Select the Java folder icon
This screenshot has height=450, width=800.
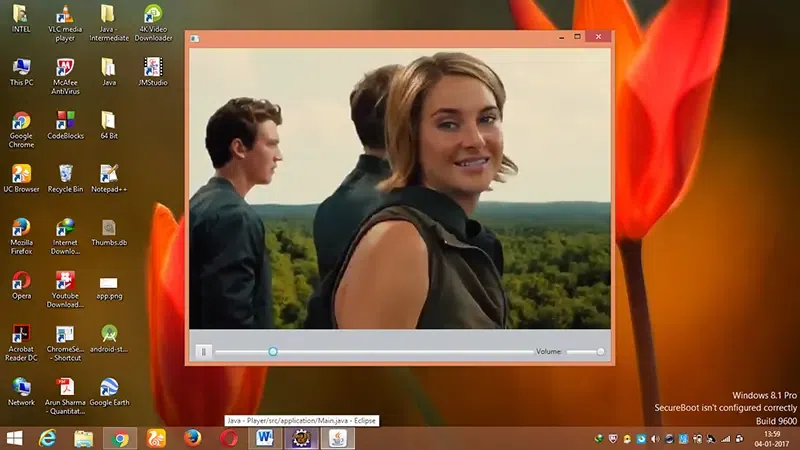pos(109,72)
